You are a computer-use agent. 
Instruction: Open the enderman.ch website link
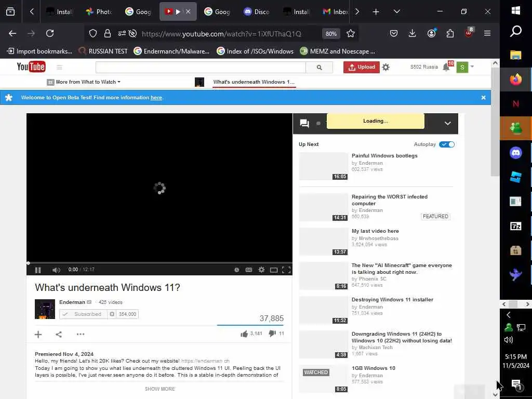coord(205,361)
